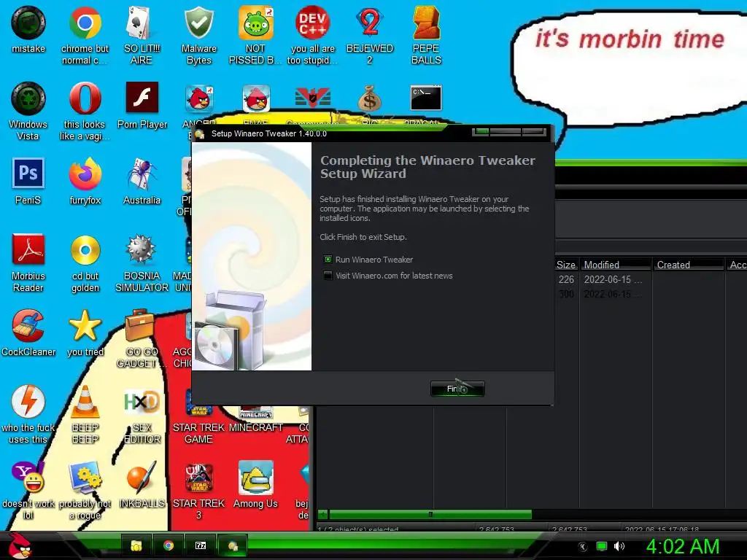
Task: Expand hidden system tray icons arrow
Action: point(583,547)
